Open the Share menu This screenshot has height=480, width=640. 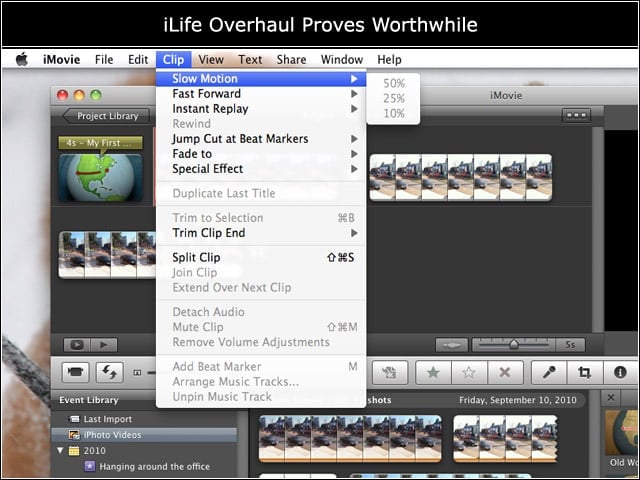pyautogui.click(x=291, y=60)
